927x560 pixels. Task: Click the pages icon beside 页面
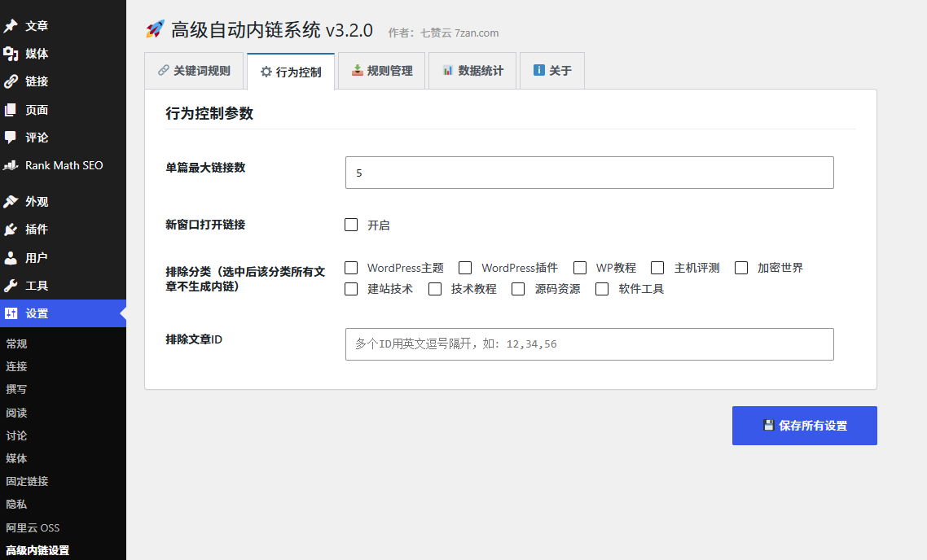coord(11,110)
